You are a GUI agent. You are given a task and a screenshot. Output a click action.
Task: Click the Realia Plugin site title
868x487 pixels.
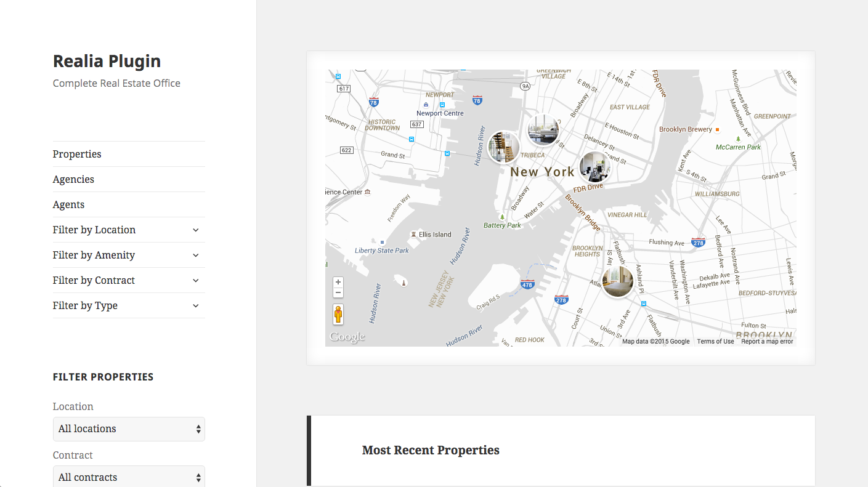point(107,61)
